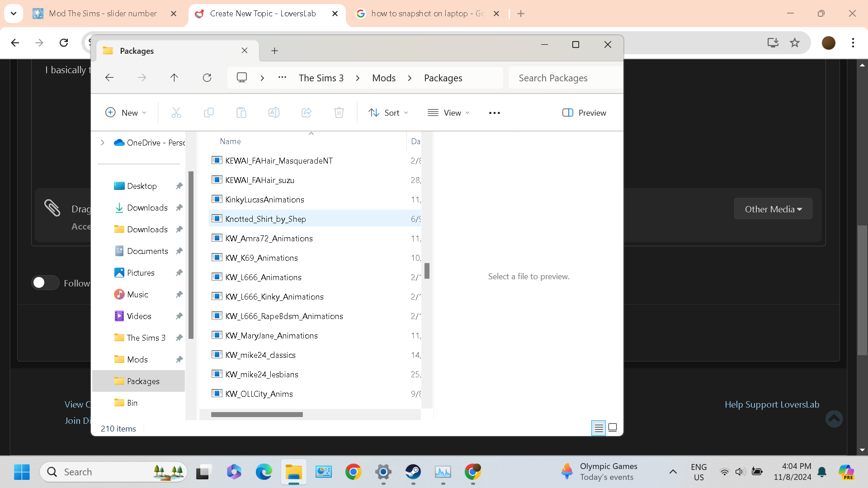Click the Help Support LoversLab link
The height and width of the screenshot is (488, 868).
772,404
